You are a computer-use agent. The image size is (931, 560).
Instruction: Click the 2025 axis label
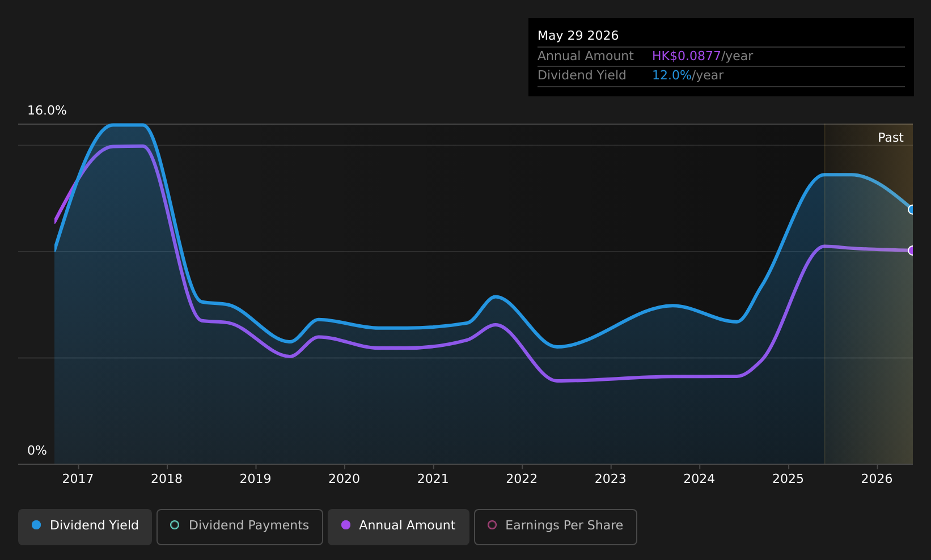(788, 479)
